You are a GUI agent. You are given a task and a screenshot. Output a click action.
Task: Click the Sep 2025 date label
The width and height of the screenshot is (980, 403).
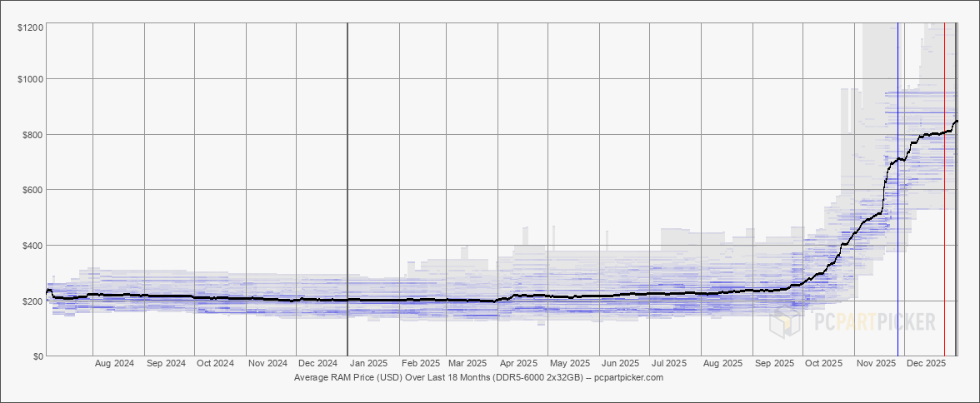pyautogui.click(x=773, y=364)
